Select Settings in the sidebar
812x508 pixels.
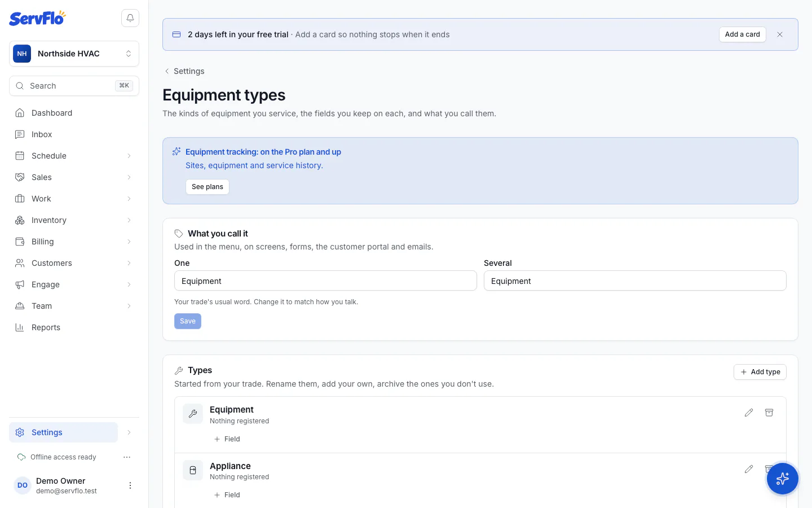tap(63, 432)
